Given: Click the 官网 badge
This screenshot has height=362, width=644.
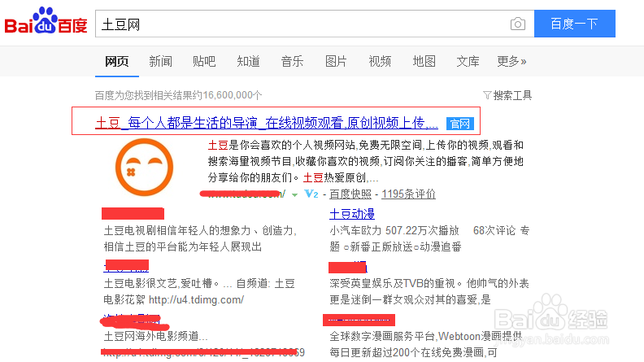Looking at the screenshot, I should click(x=460, y=124).
